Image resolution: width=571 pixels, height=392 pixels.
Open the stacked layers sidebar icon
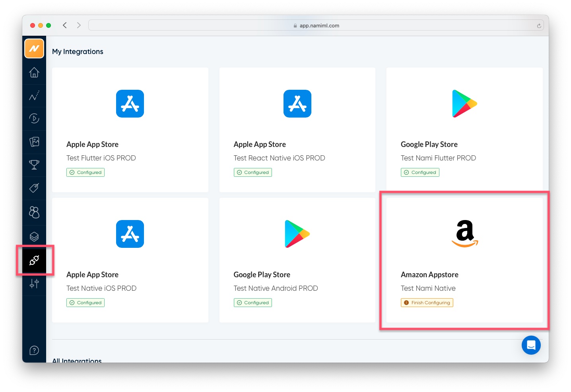point(34,237)
